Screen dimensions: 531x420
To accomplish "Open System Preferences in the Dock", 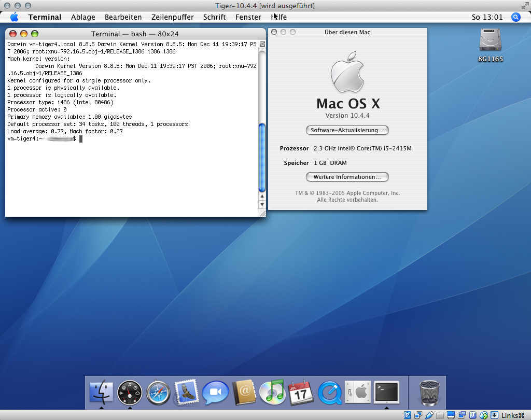I will (358, 392).
